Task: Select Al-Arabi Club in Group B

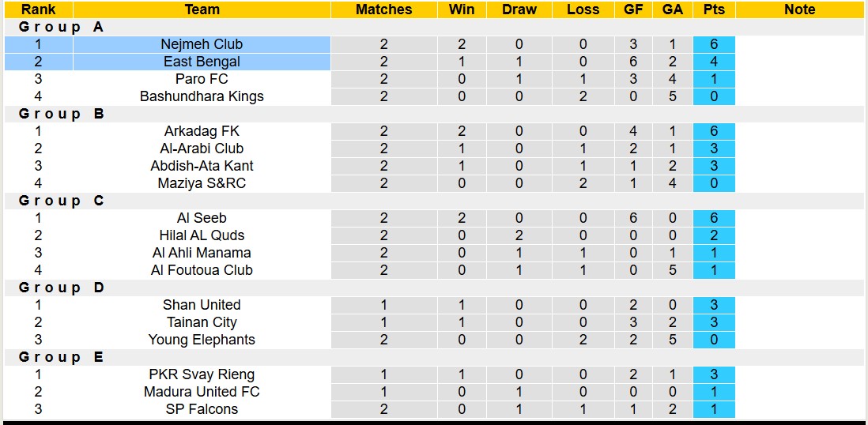Action: coord(202,149)
